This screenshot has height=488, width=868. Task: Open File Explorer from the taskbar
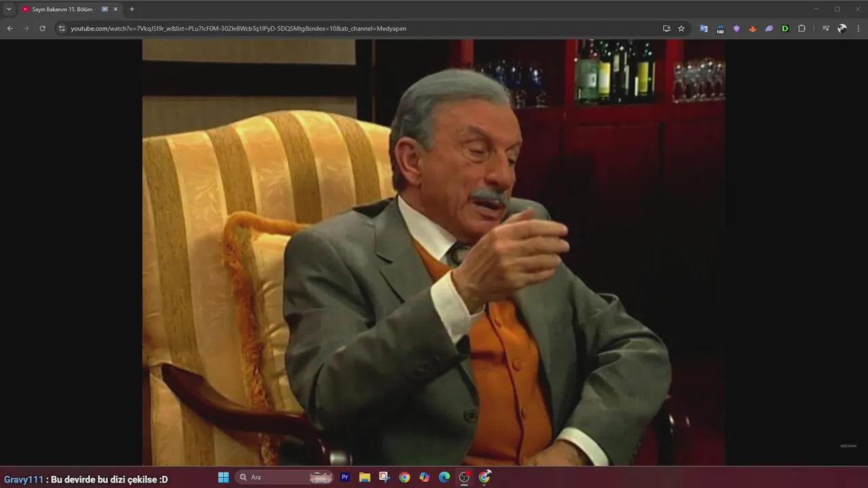click(364, 477)
